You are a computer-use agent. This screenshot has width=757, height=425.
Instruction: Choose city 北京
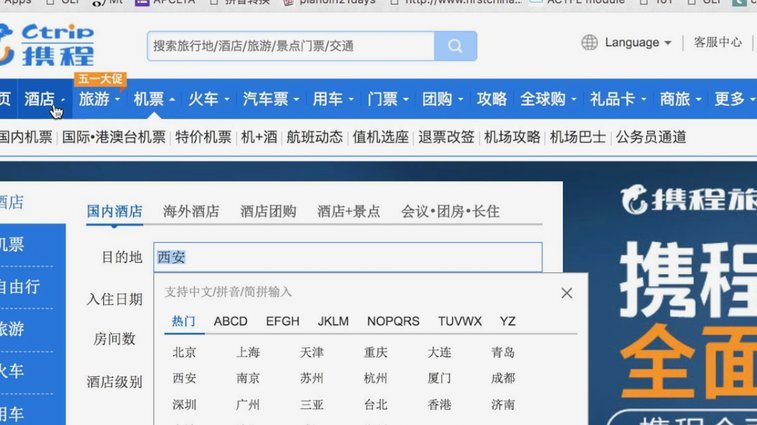(184, 353)
